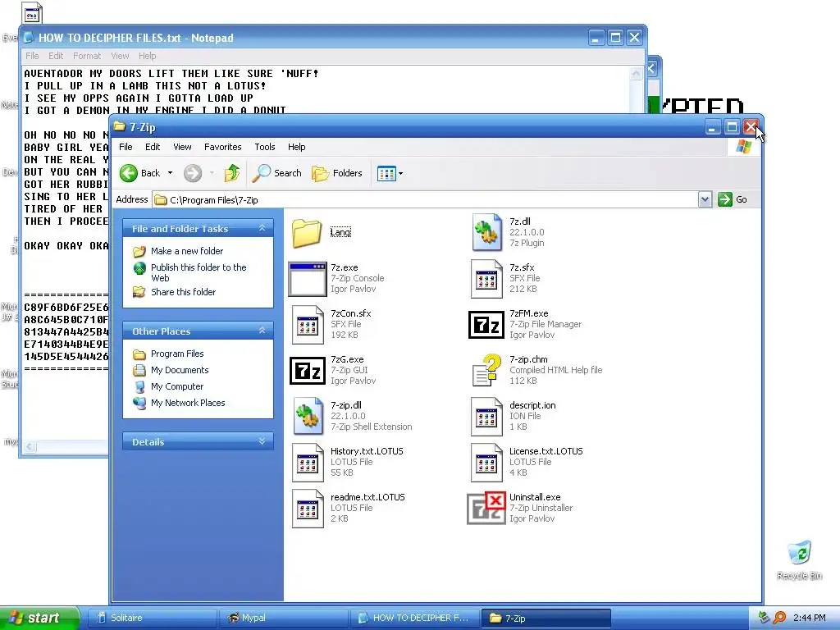Open the Format menu in Notepad
Screen dimensions: 840x630
pyautogui.click(x=87, y=56)
